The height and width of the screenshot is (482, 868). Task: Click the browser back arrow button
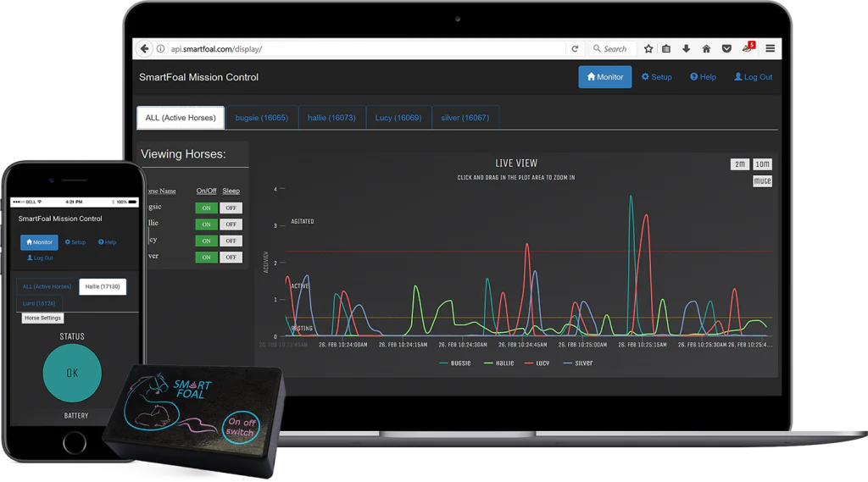coord(145,49)
